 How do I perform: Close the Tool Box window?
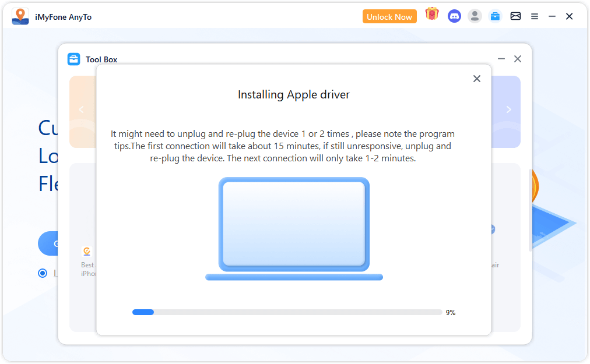(x=518, y=59)
